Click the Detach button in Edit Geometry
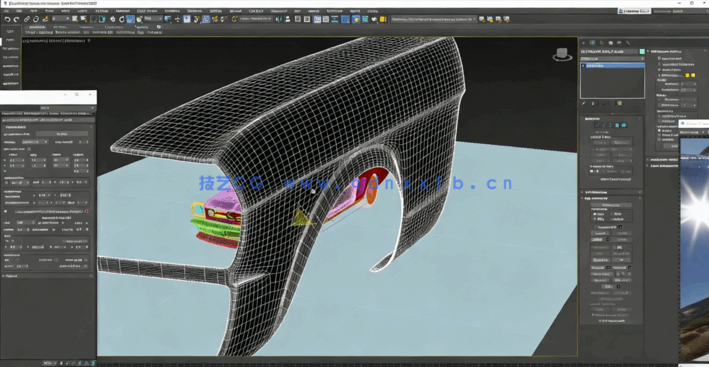 coord(622,240)
